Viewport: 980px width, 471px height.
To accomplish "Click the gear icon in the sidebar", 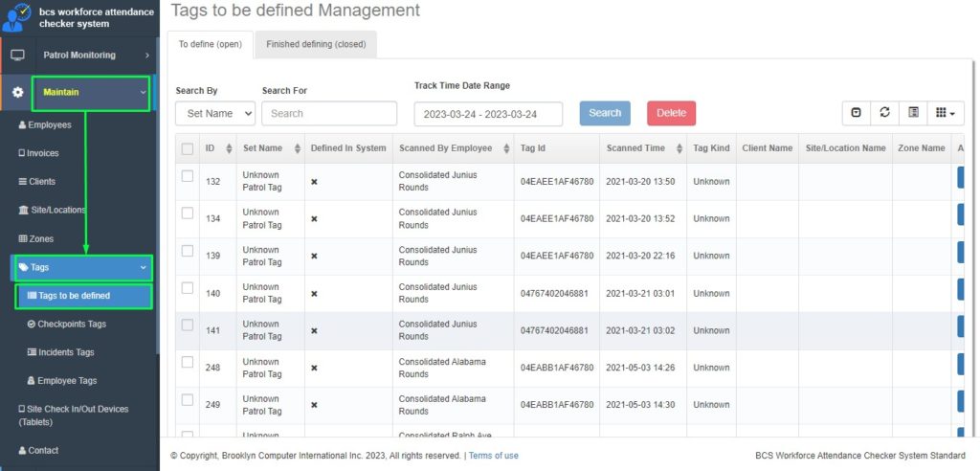I will [x=17, y=93].
